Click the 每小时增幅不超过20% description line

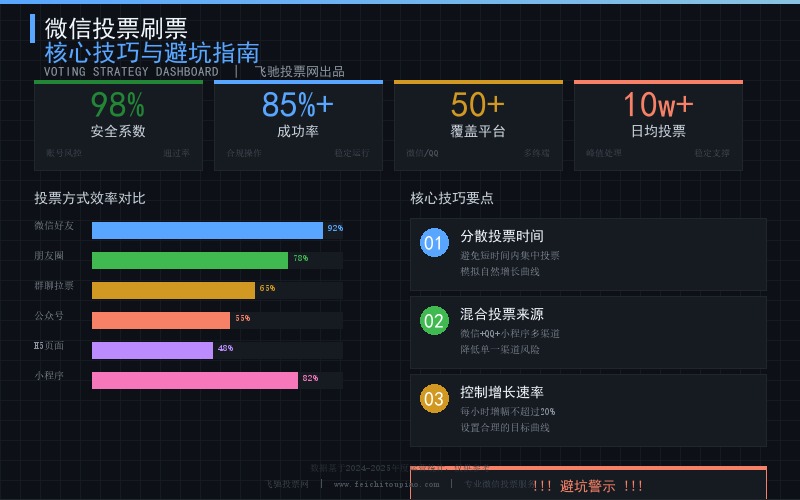point(508,412)
